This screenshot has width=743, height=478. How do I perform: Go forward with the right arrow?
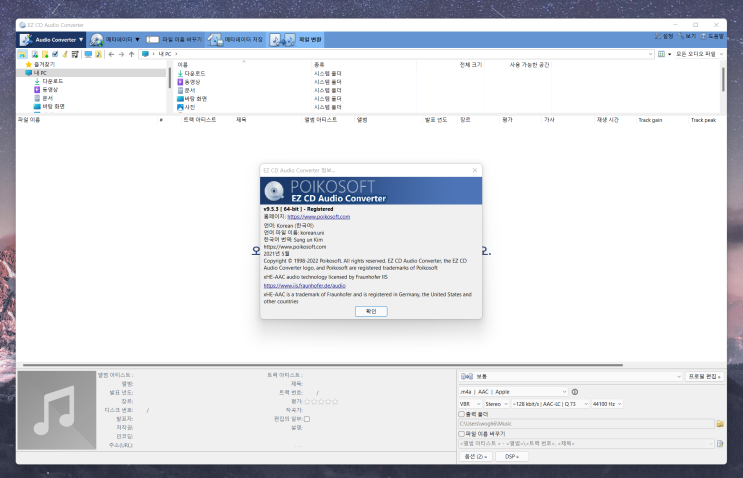coord(121,54)
